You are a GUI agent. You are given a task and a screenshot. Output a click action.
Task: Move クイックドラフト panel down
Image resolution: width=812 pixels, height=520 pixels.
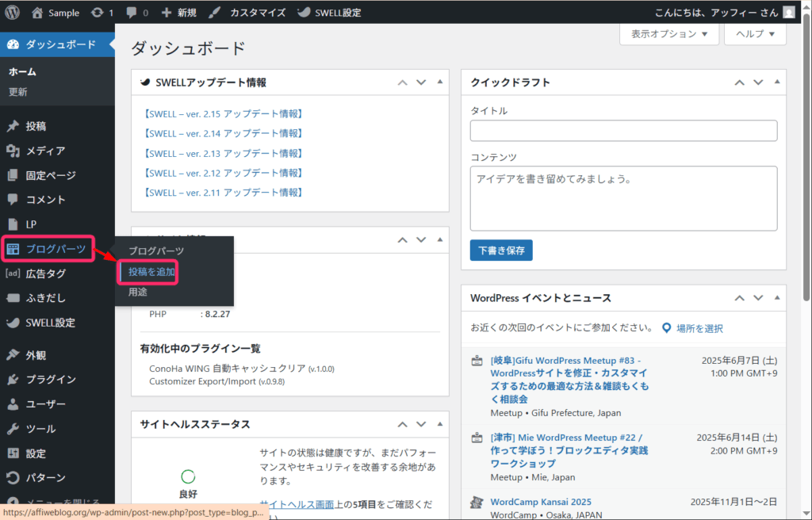click(758, 82)
